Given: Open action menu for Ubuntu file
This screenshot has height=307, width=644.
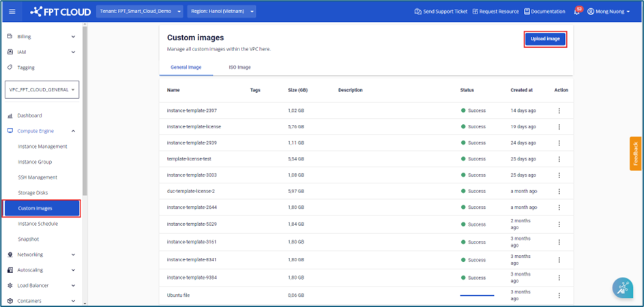Looking at the screenshot, I should [559, 295].
